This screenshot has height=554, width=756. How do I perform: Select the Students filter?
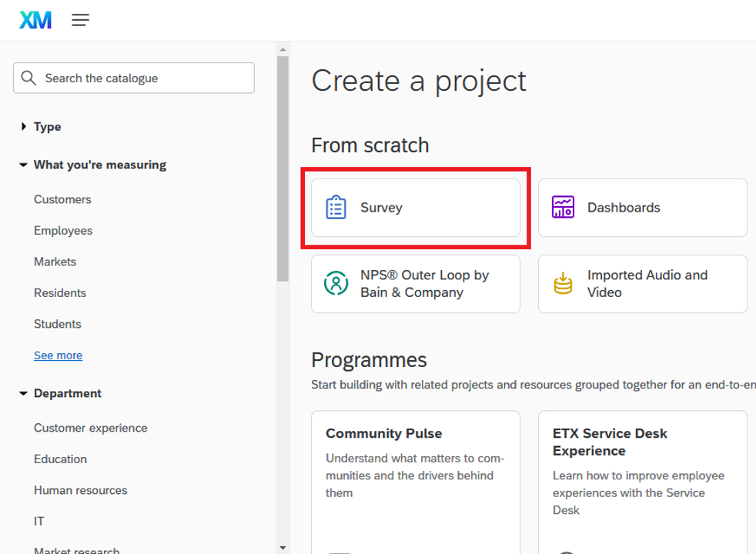click(x=58, y=324)
